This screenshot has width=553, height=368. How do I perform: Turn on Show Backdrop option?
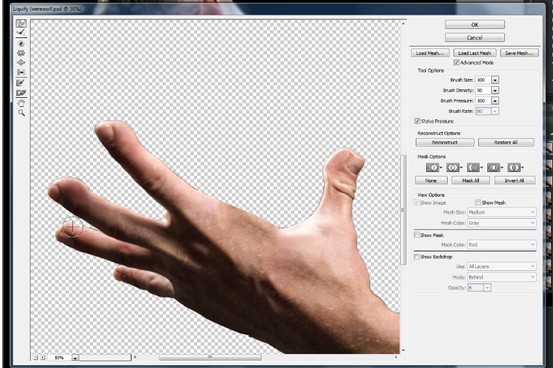417,257
